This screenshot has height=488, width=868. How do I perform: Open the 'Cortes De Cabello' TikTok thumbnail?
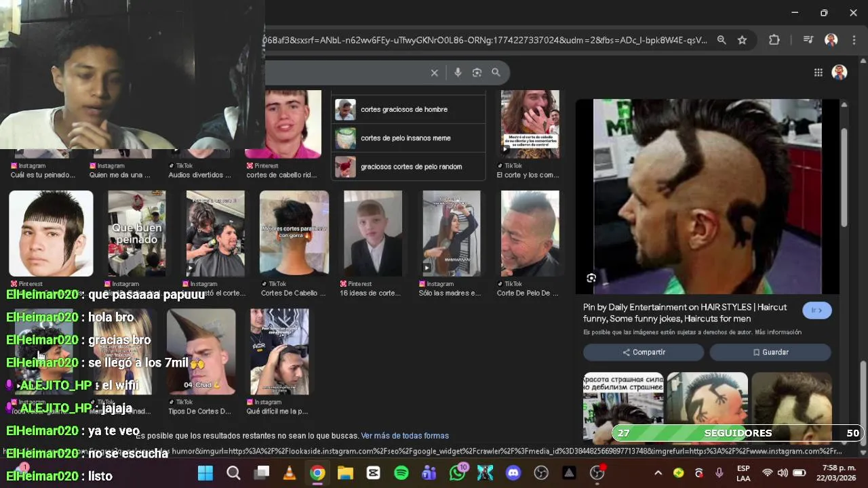click(x=294, y=233)
